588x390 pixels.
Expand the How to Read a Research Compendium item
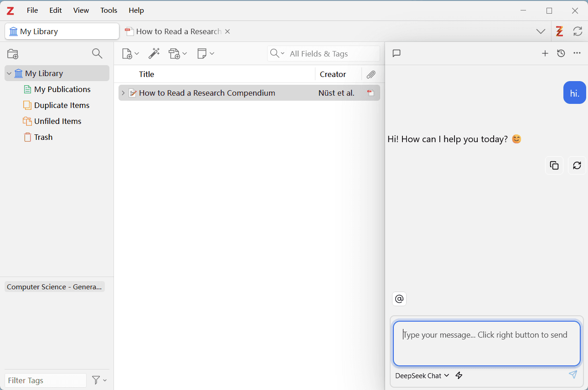click(123, 93)
